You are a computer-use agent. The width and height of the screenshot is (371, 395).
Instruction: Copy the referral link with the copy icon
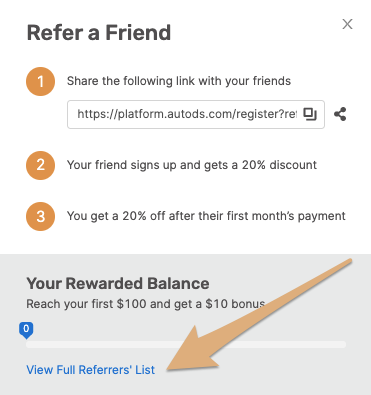[x=310, y=114]
